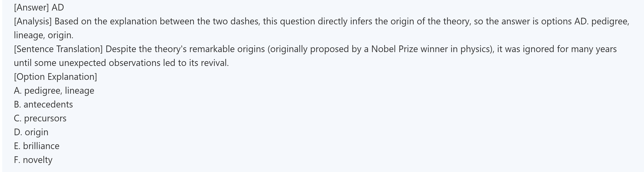Select option A. pedigree, lineage
644x172 pixels.
tap(54, 91)
